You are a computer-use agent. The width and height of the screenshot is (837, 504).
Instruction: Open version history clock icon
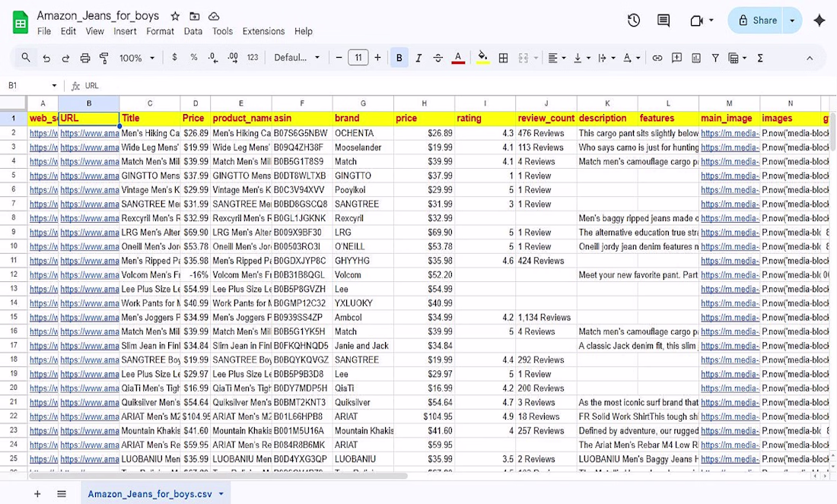click(x=634, y=21)
